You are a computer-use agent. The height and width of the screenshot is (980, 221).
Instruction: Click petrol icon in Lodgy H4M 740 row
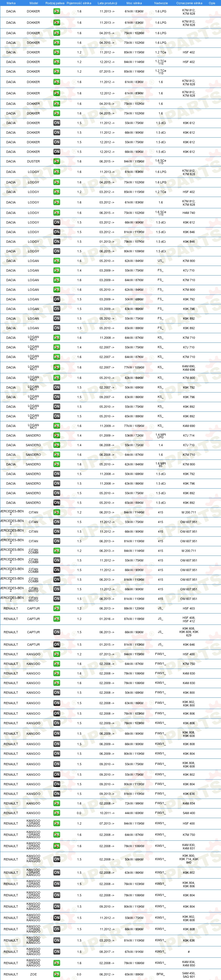57,213
